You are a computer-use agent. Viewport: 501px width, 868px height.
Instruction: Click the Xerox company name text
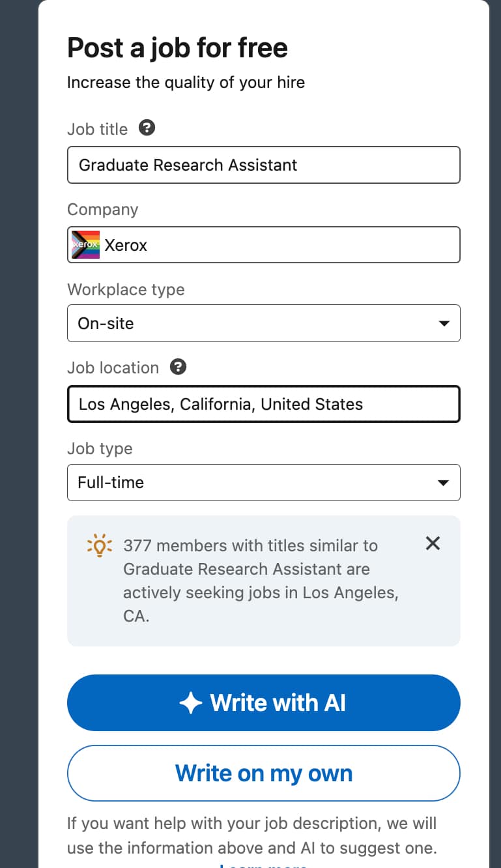coord(127,245)
